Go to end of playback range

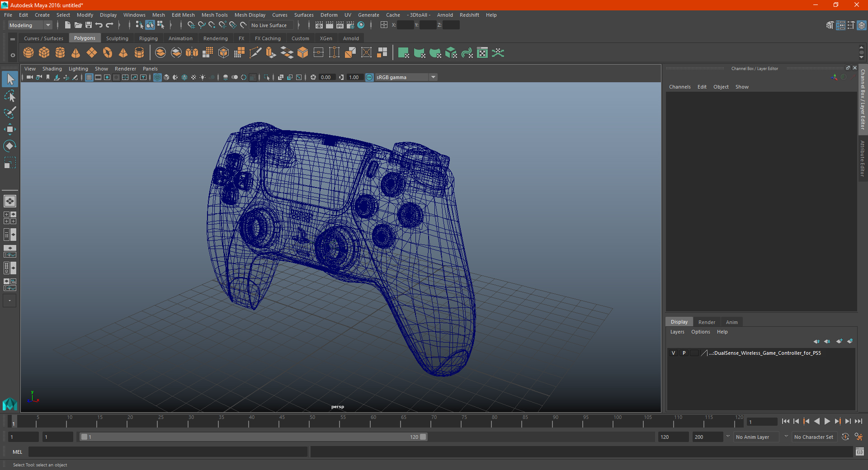click(858, 421)
